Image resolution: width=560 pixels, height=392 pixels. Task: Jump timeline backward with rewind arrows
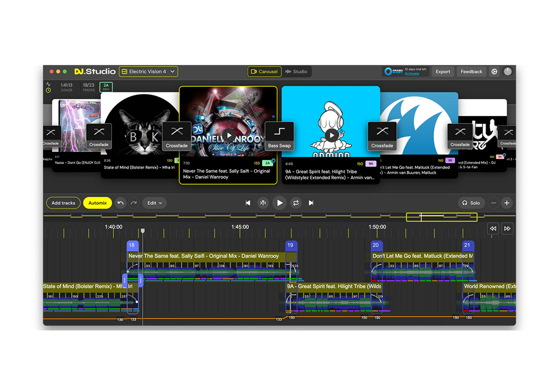(493, 228)
